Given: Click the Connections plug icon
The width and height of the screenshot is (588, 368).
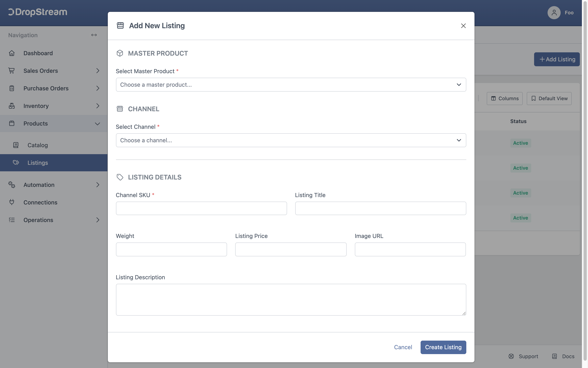Looking at the screenshot, I should [x=12, y=202].
